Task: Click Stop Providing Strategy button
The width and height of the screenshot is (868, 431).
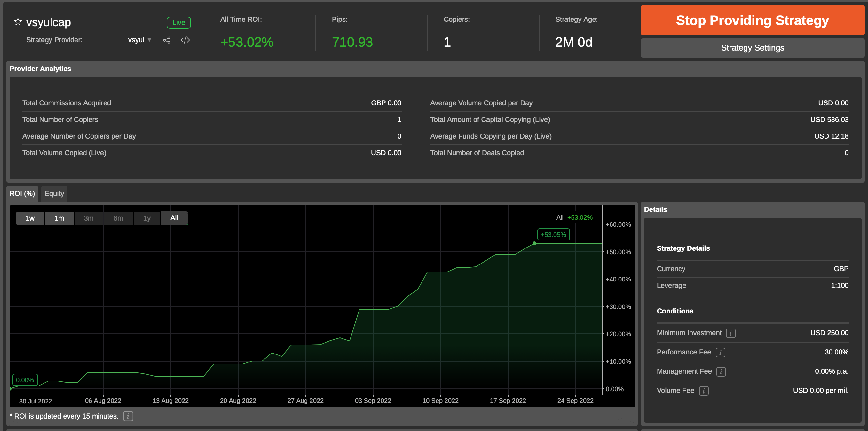Action: [x=752, y=20]
